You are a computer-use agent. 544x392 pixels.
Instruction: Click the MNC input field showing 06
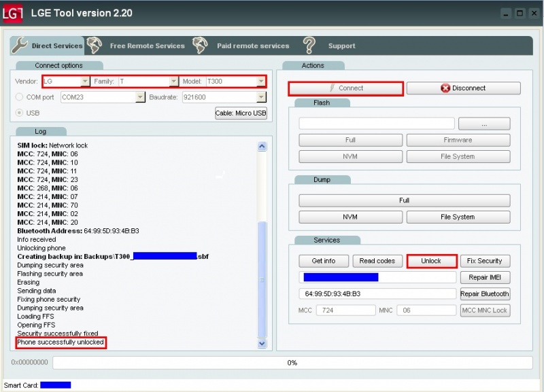click(x=426, y=310)
